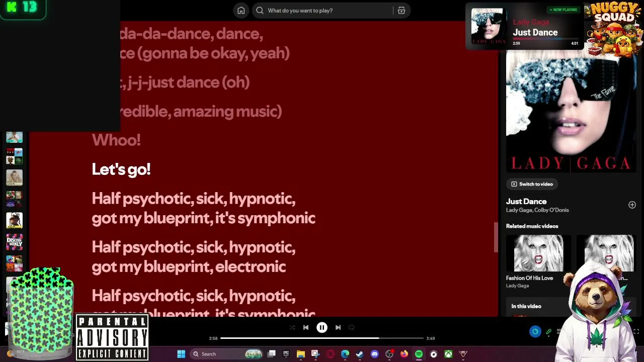Seek within the song progress bar
Screen dimensions: 644x362
(x=322, y=338)
